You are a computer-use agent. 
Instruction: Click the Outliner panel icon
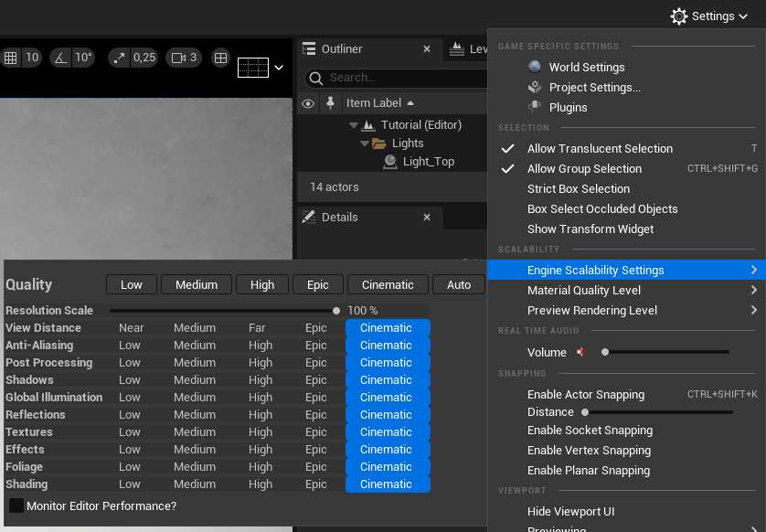coord(309,48)
